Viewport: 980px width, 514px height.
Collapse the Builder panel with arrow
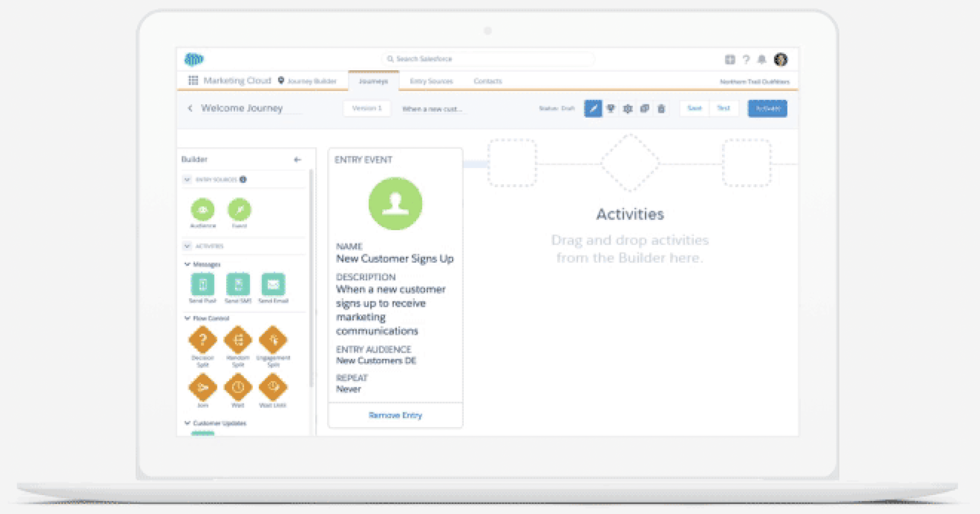(298, 160)
